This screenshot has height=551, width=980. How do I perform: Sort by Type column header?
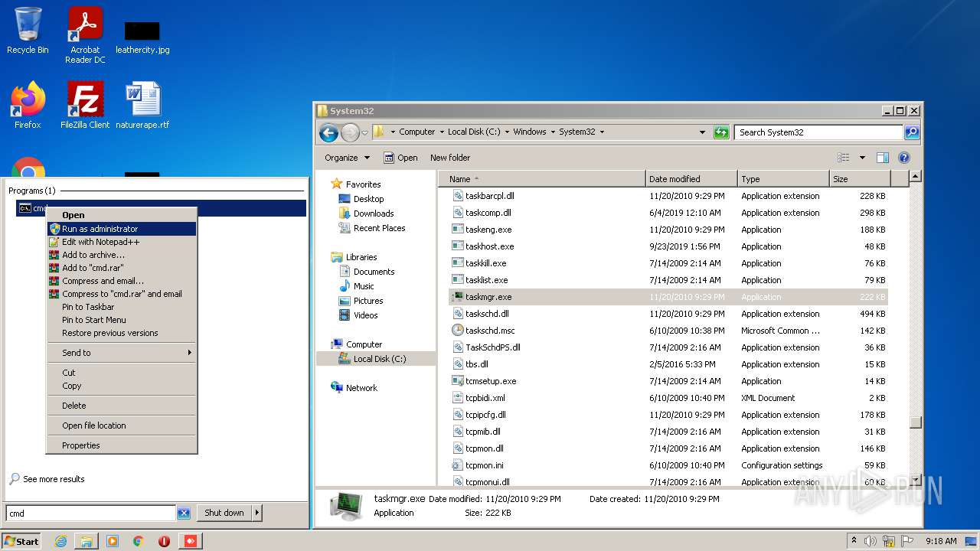tap(783, 179)
